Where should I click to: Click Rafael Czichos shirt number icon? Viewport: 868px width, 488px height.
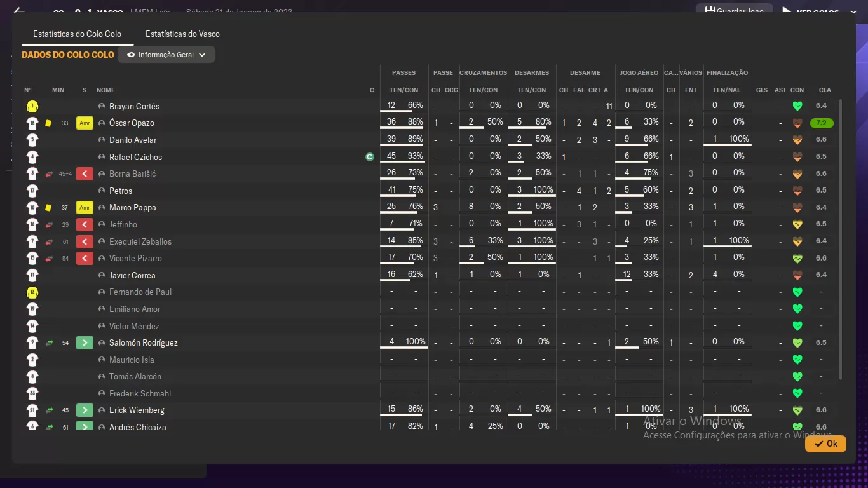32,157
